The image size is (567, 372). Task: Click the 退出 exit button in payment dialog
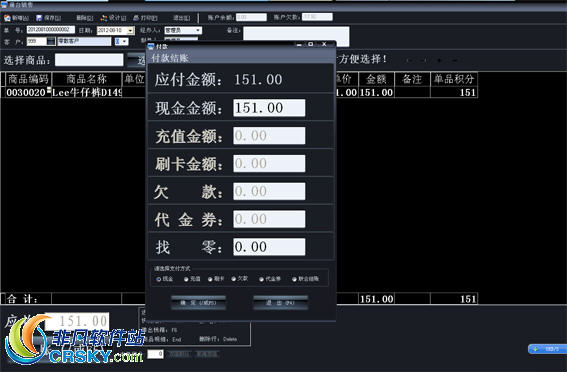281,303
